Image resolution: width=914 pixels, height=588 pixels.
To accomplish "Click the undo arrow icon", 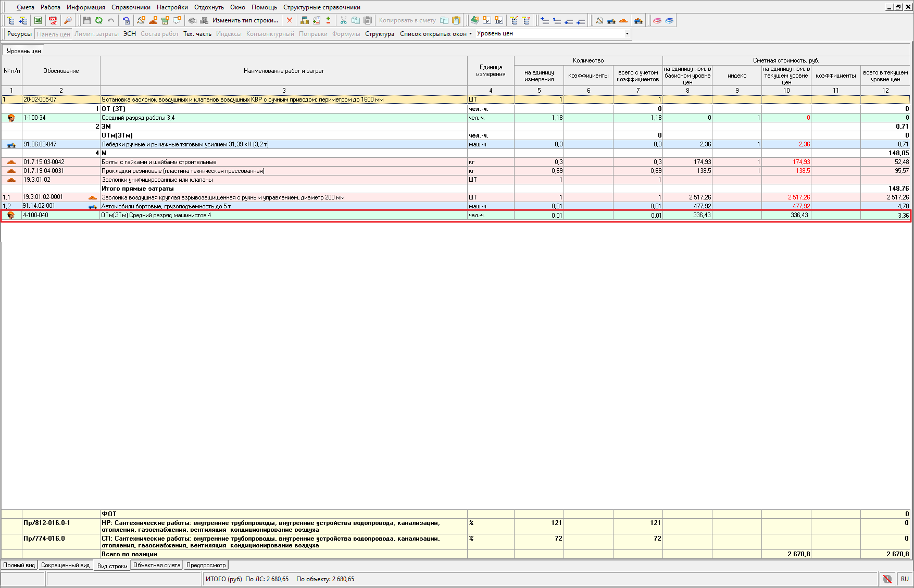I will (111, 20).
